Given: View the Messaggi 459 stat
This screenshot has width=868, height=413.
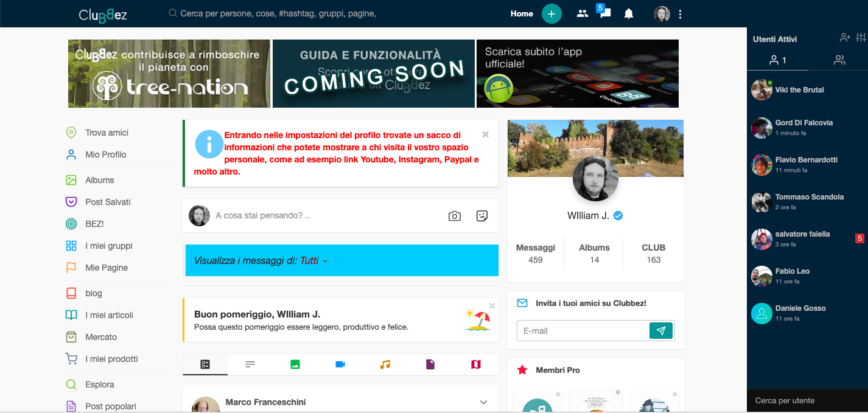Looking at the screenshot, I should (536, 254).
